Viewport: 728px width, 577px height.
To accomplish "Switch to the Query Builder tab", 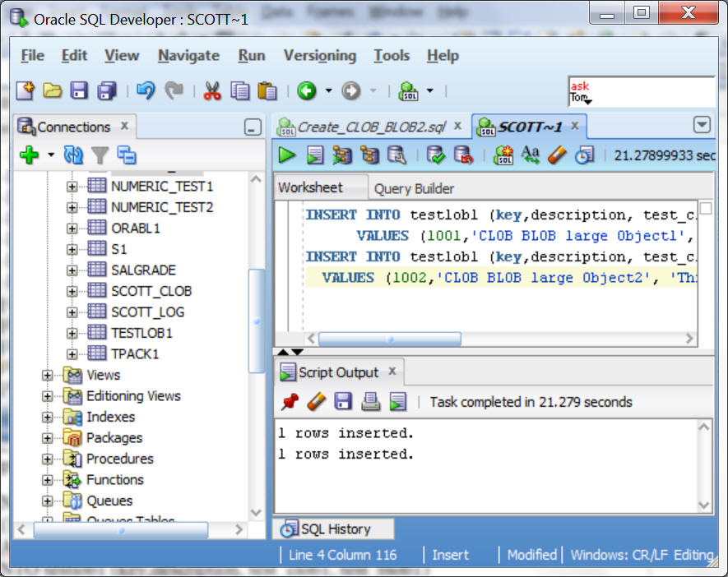I will [414, 189].
